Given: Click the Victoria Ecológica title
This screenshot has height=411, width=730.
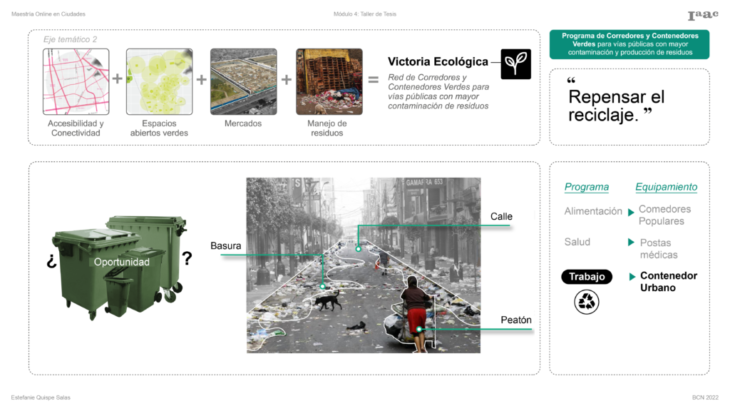Looking at the screenshot, I should [437, 62].
